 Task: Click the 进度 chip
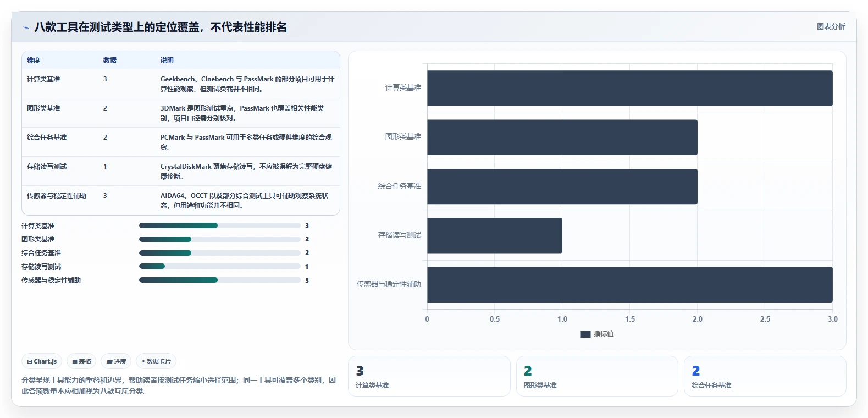116,361
